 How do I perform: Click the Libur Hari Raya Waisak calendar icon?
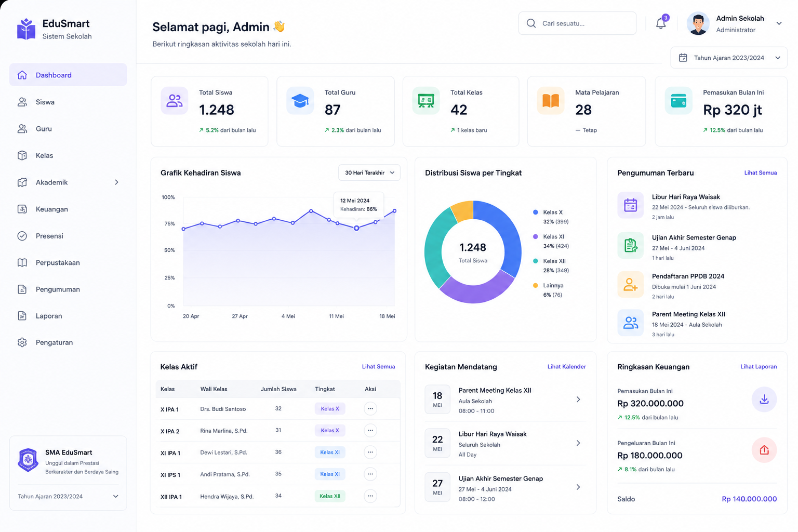coord(631,205)
